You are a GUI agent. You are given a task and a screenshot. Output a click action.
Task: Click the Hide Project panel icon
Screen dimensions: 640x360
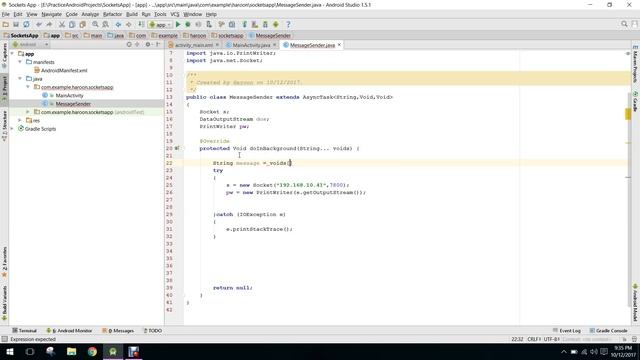click(x=158, y=44)
